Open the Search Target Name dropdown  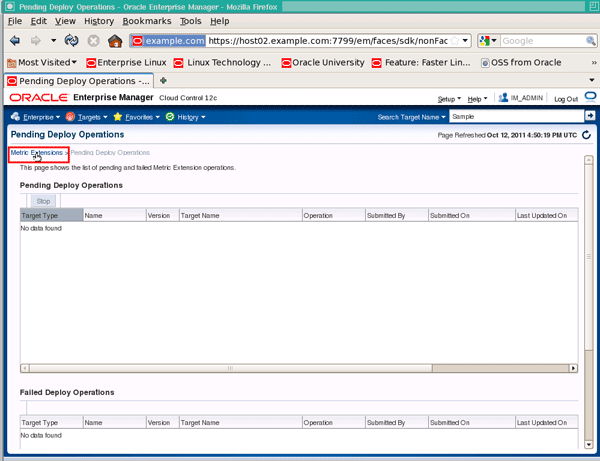(x=411, y=117)
